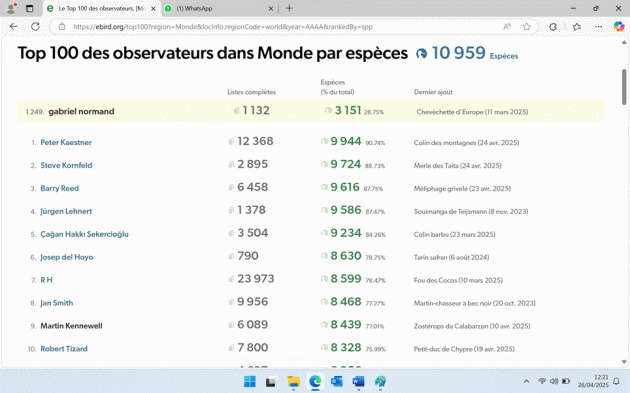Open browser extensions icon
630x393 pixels.
tap(553, 27)
